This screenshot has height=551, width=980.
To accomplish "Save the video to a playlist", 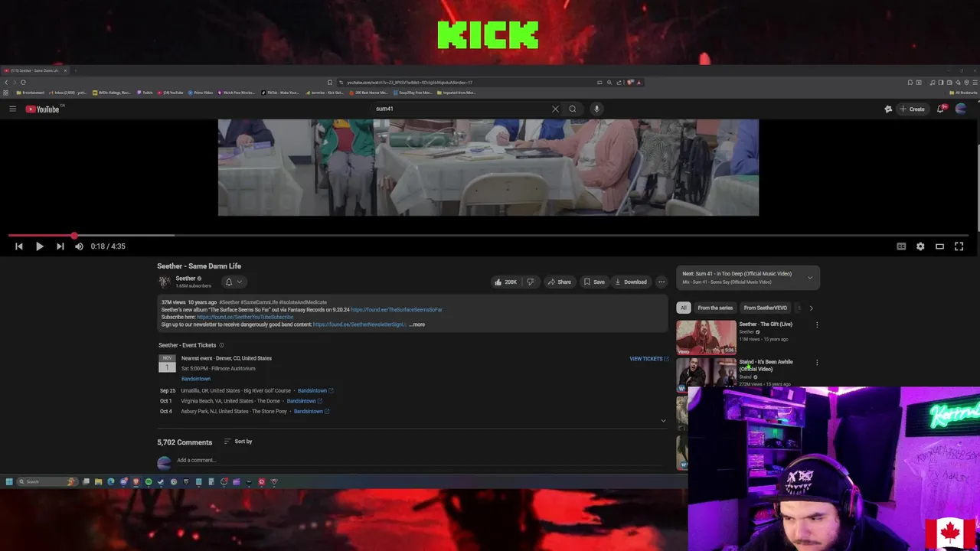I will point(594,282).
